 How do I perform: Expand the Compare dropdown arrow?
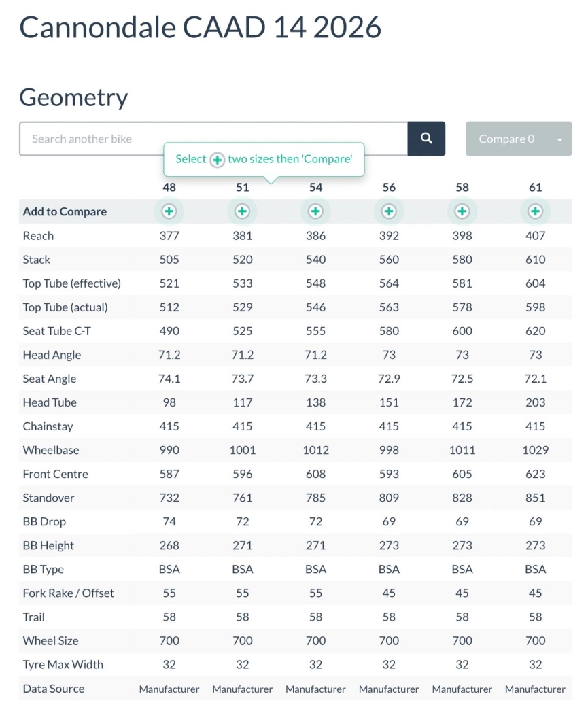click(559, 139)
